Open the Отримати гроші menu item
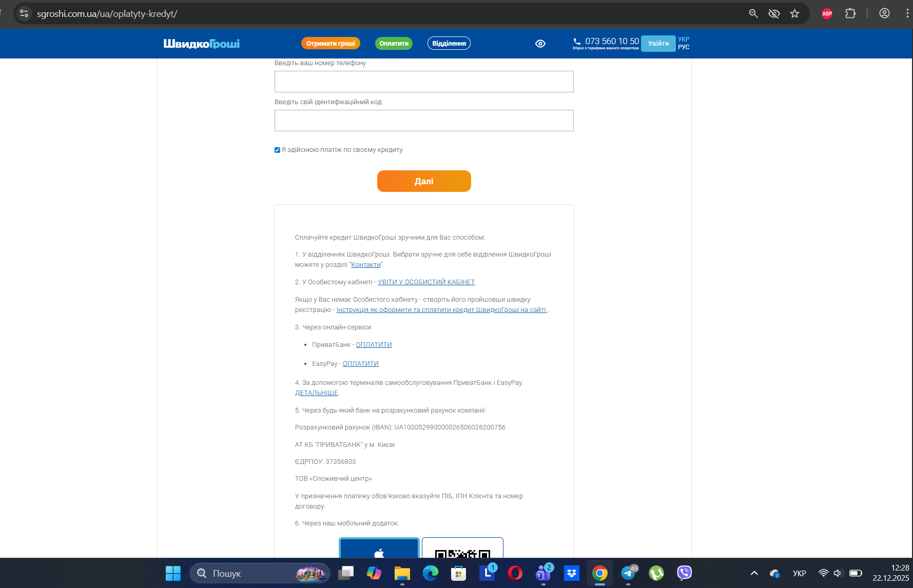Image resolution: width=913 pixels, height=588 pixels. (331, 44)
